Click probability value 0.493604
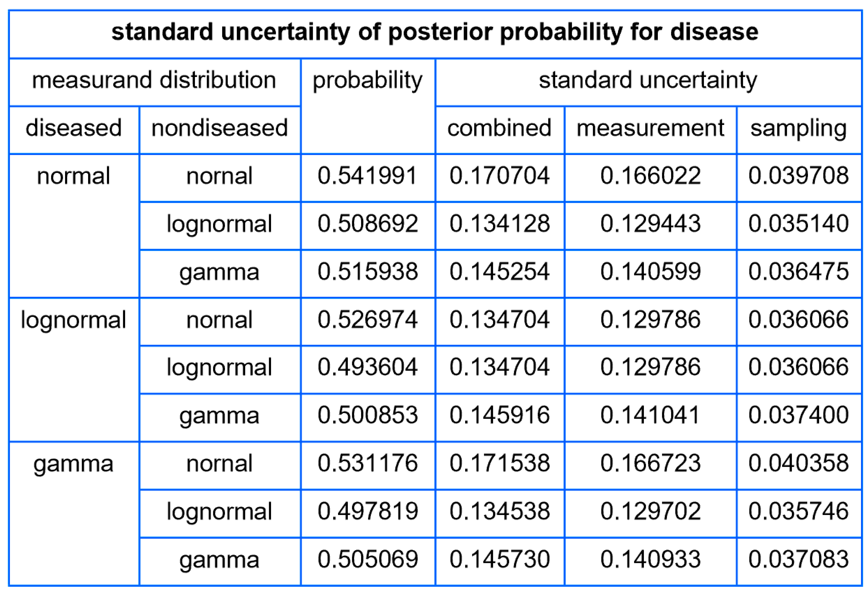This screenshot has width=868, height=593. coord(368,367)
